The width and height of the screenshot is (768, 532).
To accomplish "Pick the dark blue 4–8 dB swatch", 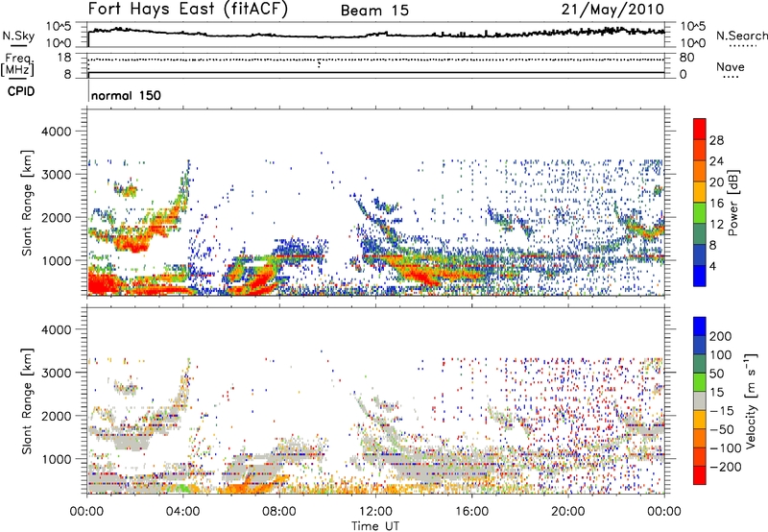I will (x=700, y=254).
